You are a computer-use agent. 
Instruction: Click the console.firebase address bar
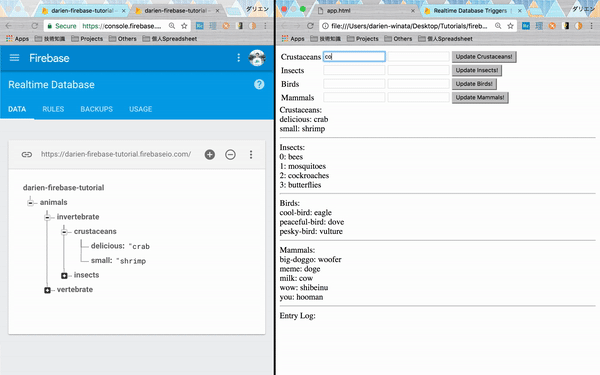121,26
